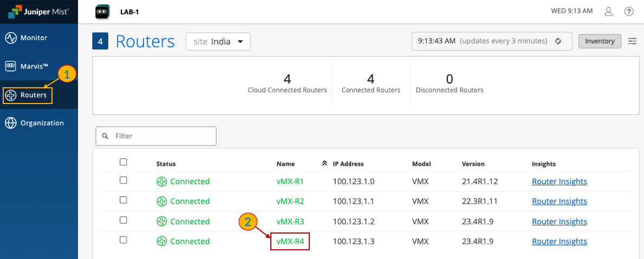Open the vMX-R4 router name link
Viewport: 644px width, 259px height.
[x=290, y=241]
